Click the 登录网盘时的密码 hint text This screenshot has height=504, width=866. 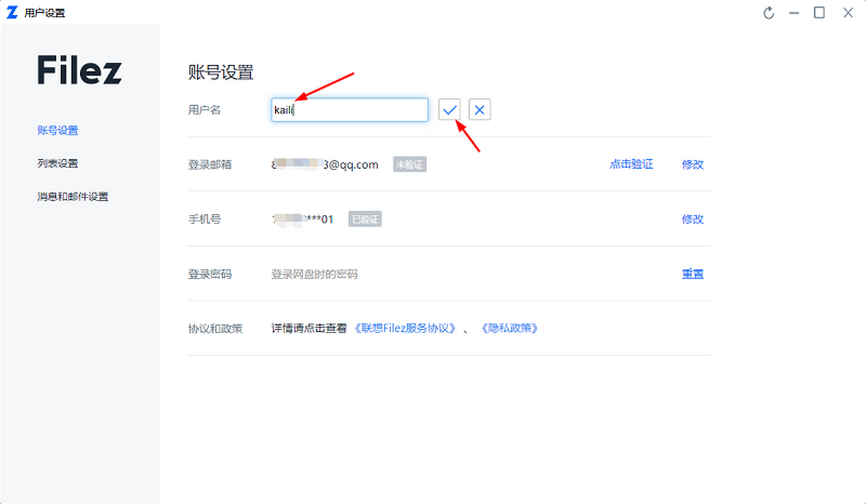314,274
